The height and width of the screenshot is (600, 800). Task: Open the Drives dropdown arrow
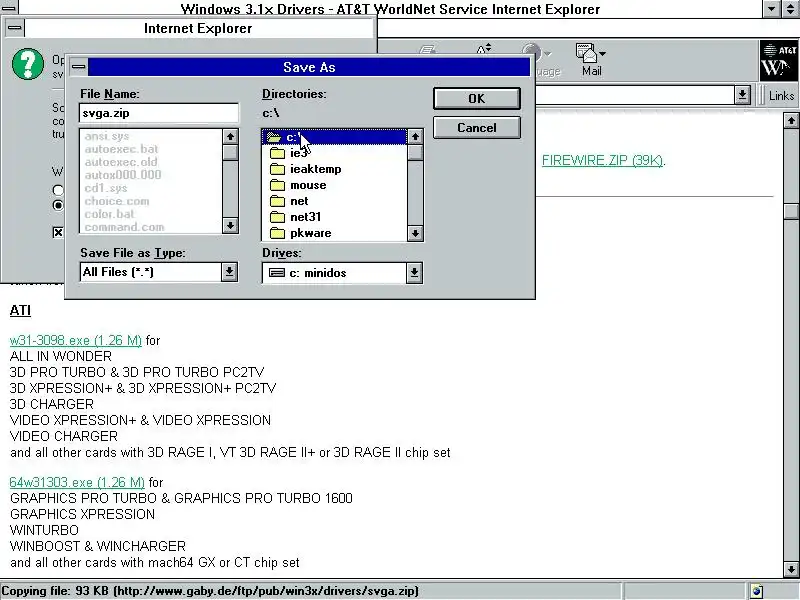pos(414,273)
